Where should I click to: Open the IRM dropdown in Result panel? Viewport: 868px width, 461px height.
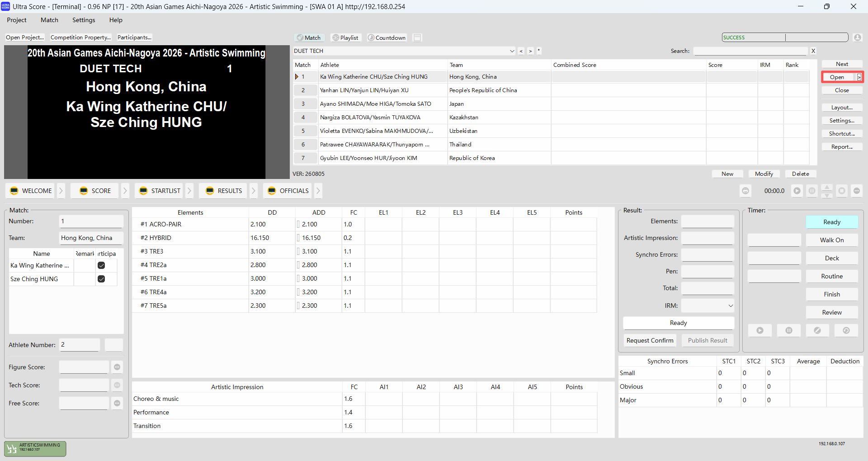tap(731, 306)
